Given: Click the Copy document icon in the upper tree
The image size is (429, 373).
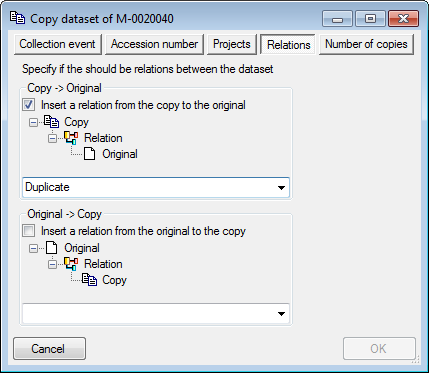Looking at the screenshot, I should (x=51, y=122).
